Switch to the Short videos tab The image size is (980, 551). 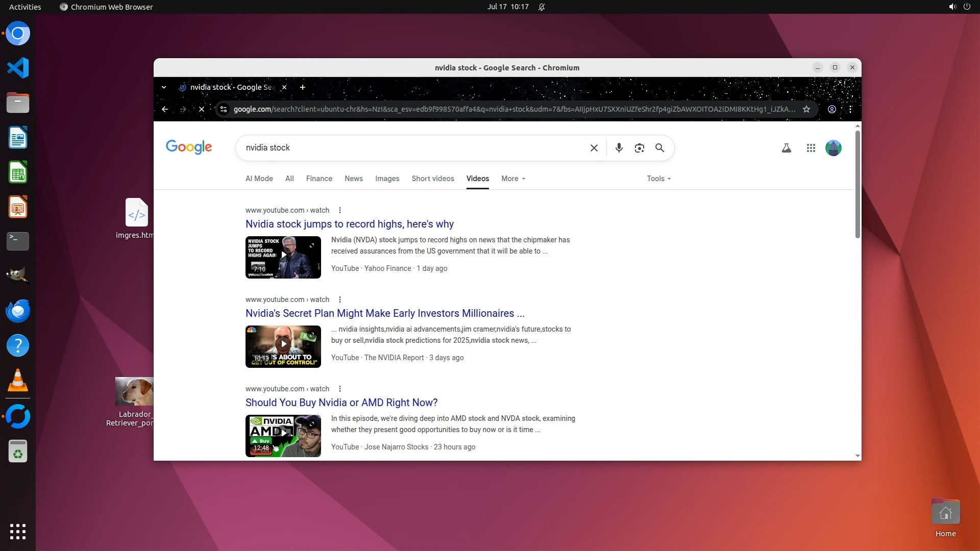(432, 179)
